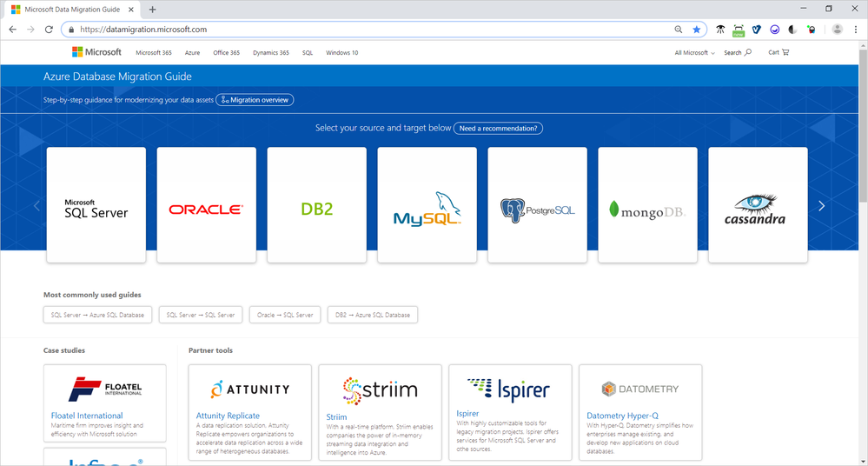Select the Microsoft SQL Server source card
This screenshot has height=466, width=868.
96,204
